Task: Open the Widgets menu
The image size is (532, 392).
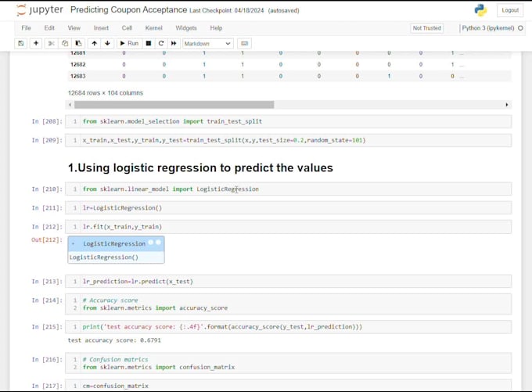Action: (x=186, y=28)
